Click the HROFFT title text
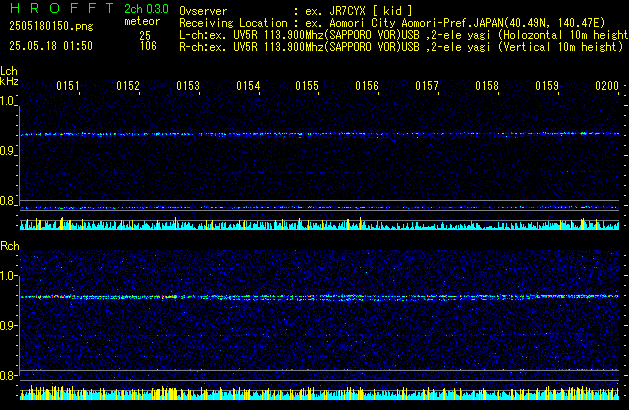Viewport: 629px width, 410px height. 62,8
